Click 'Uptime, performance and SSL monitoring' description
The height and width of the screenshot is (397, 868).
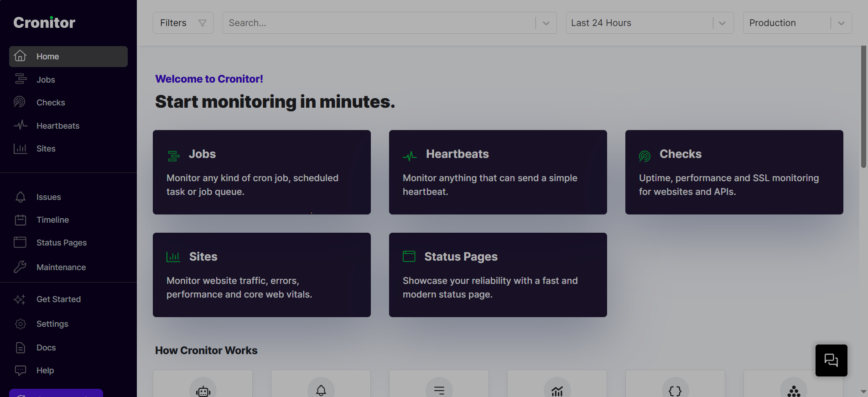pyautogui.click(x=728, y=185)
